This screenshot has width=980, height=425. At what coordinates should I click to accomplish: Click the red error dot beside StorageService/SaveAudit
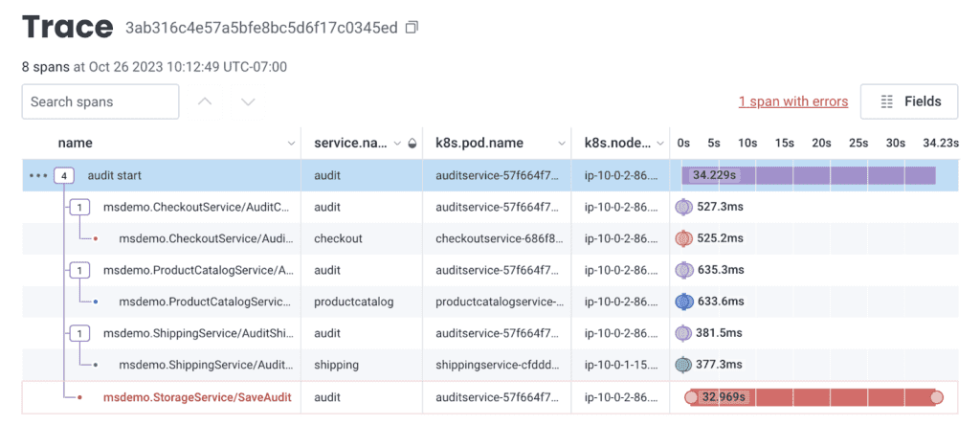(79, 396)
